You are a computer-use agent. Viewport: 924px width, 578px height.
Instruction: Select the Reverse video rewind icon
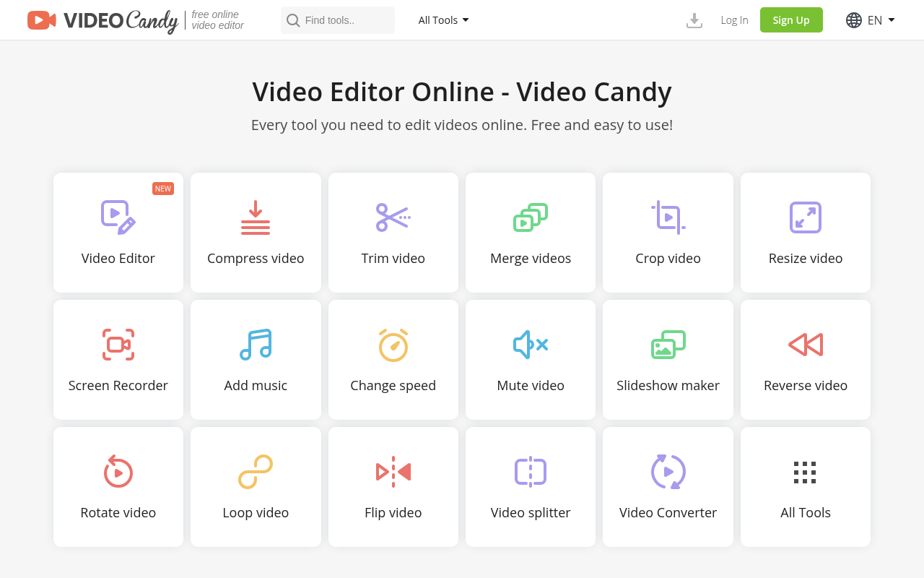[x=805, y=344]
